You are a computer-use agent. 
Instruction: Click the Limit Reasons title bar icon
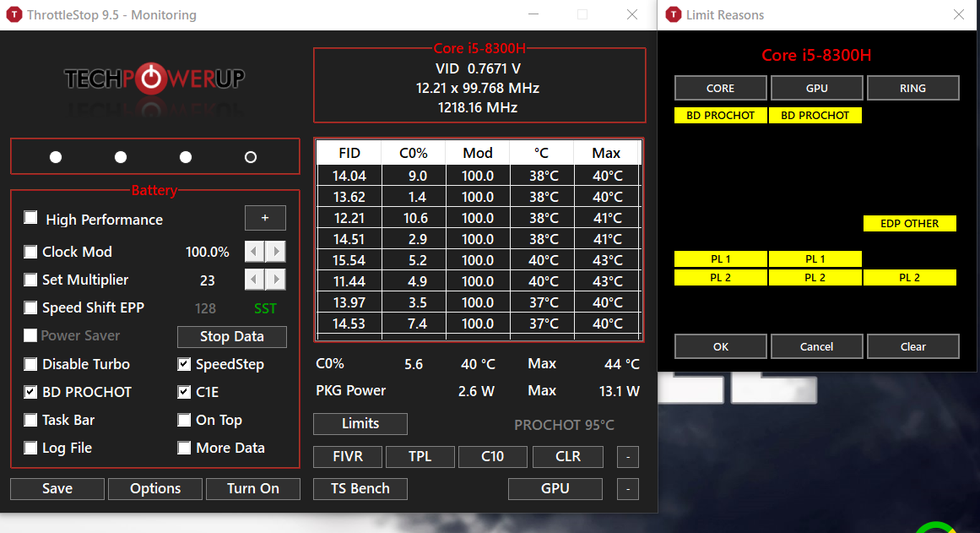tap(673, 14)
